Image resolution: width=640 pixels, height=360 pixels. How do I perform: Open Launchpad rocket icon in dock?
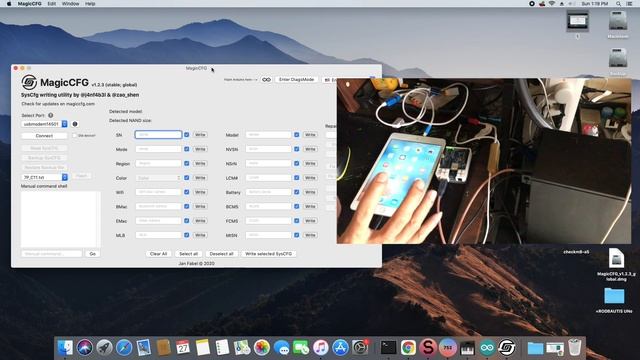(x=104, y=348)
